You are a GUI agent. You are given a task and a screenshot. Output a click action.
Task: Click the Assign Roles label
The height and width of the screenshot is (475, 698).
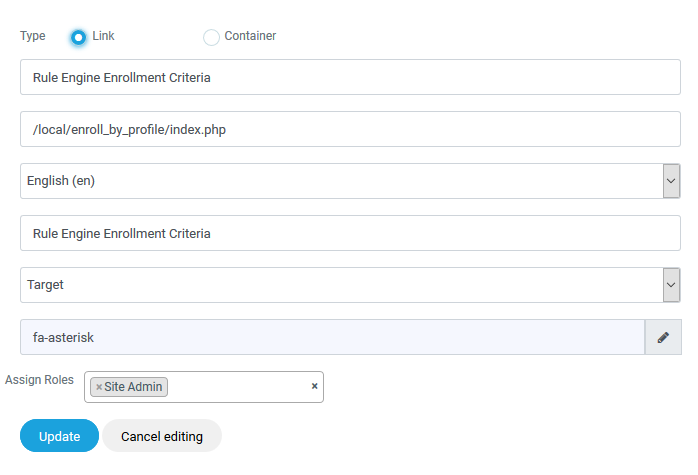[x=39, y=380]
